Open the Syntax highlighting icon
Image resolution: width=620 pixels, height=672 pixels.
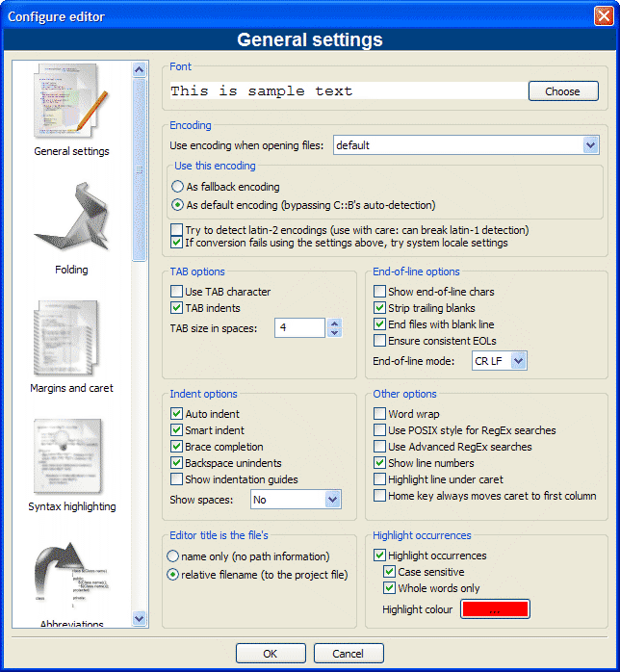click(x=71, y=459)
